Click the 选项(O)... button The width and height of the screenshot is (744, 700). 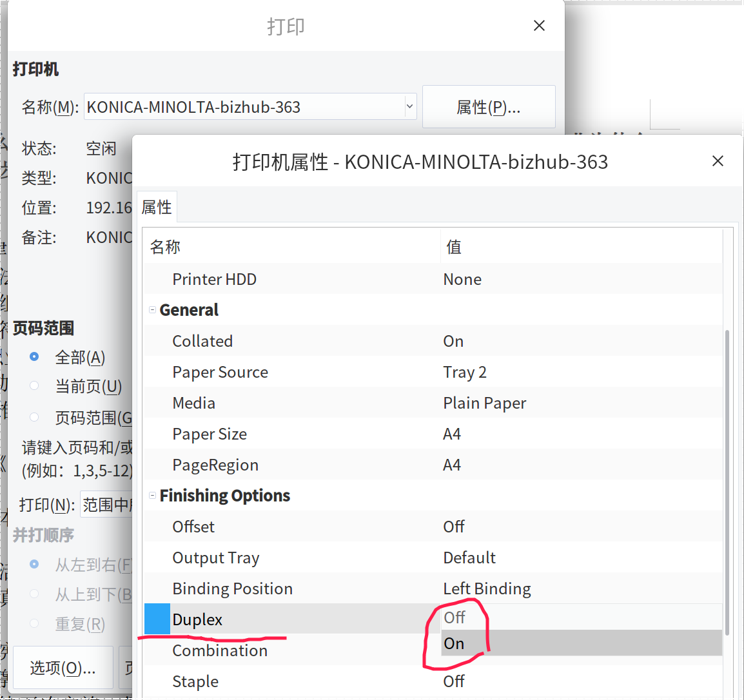pyautogui.click(x=63, y=668)
